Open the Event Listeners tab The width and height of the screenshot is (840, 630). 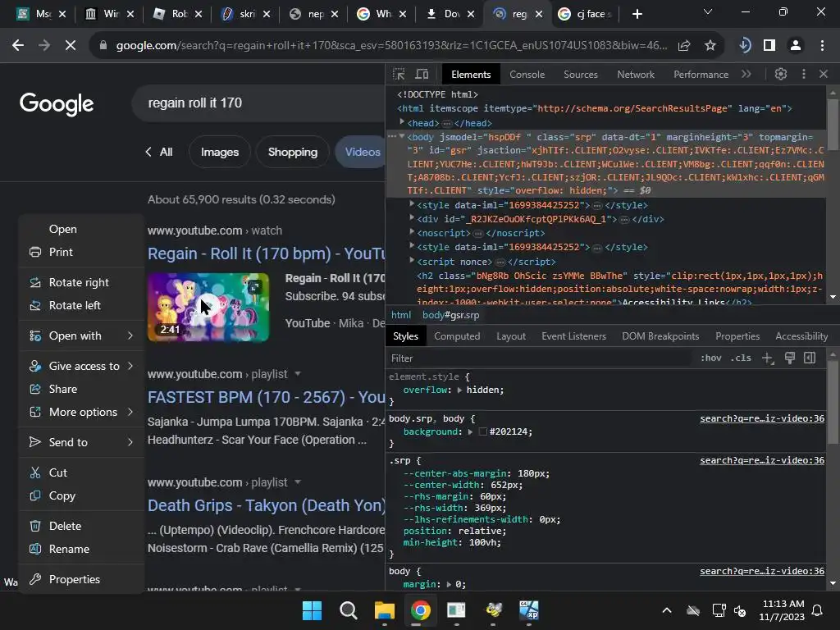pyautogui.click(x=573, y=336)
